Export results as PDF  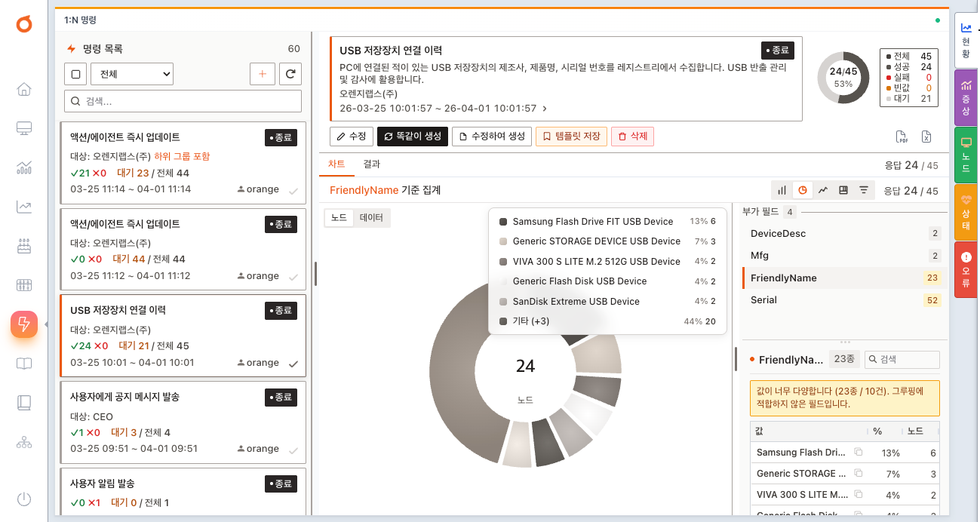click(x=902, y=137)
